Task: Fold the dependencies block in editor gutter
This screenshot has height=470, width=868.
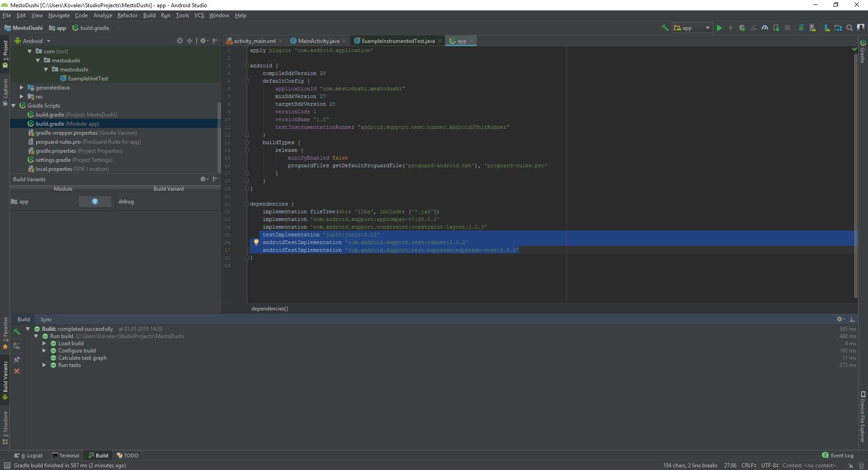Action: tap(247, 204)
